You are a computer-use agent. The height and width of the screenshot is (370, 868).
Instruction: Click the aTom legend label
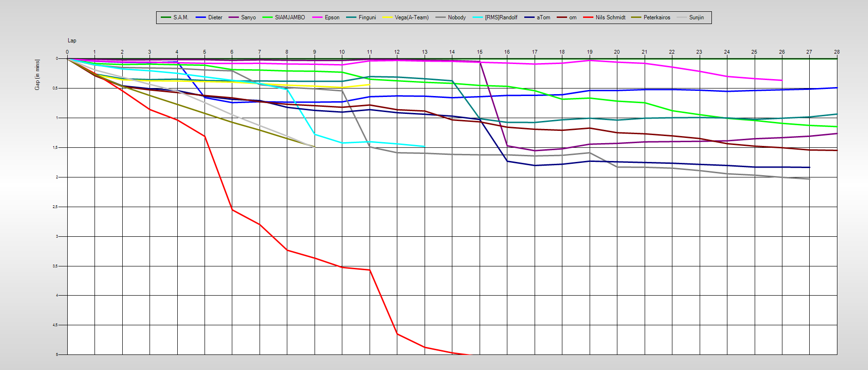tap(543, 17)
